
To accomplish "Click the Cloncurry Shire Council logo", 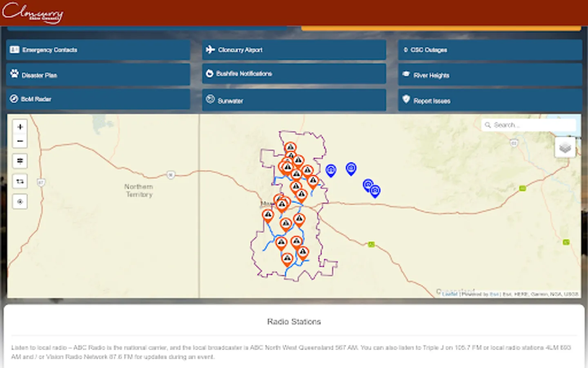I will [x=33, y=13].
